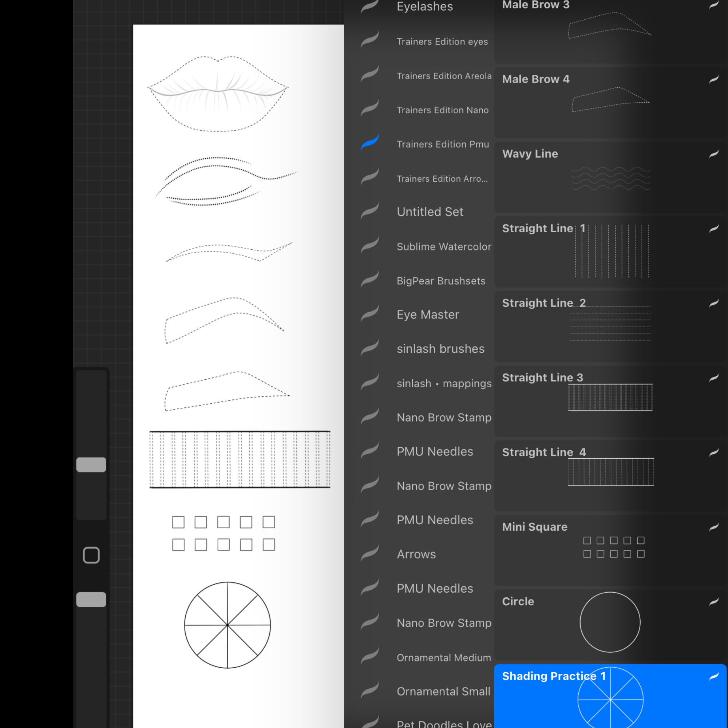Click the brush icon beside Trainers Edition eyes
Image resolution: width=728 pixels, height=728 pixels.
click(x=370, y=40)
